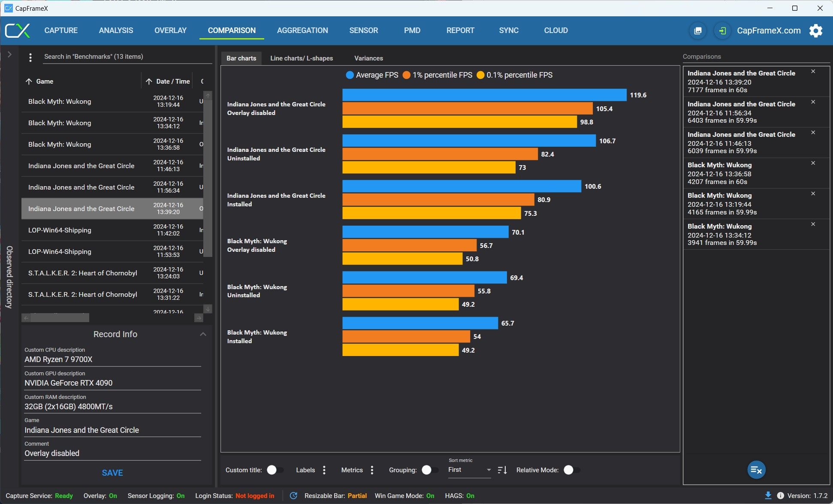The width and height of the screenshot is (833, 504).
Task: Open the Labels three-dot options menu
Action: coord(324,470)
